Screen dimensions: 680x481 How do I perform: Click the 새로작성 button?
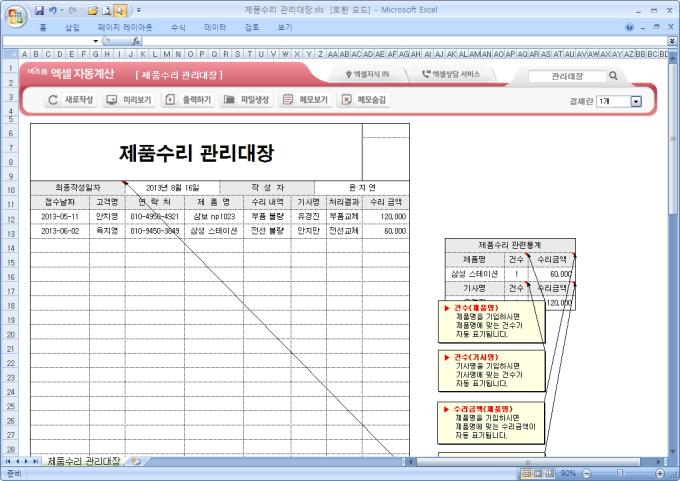click(x=71, y=100)
